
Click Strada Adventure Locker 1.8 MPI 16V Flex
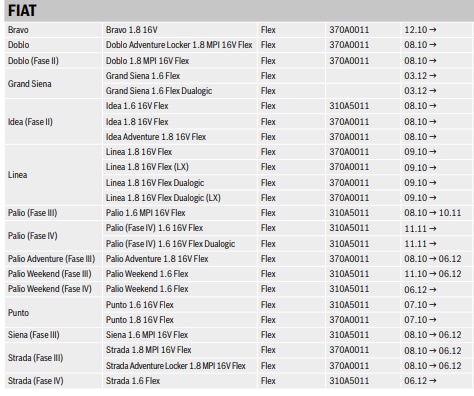tap(176, 366)
